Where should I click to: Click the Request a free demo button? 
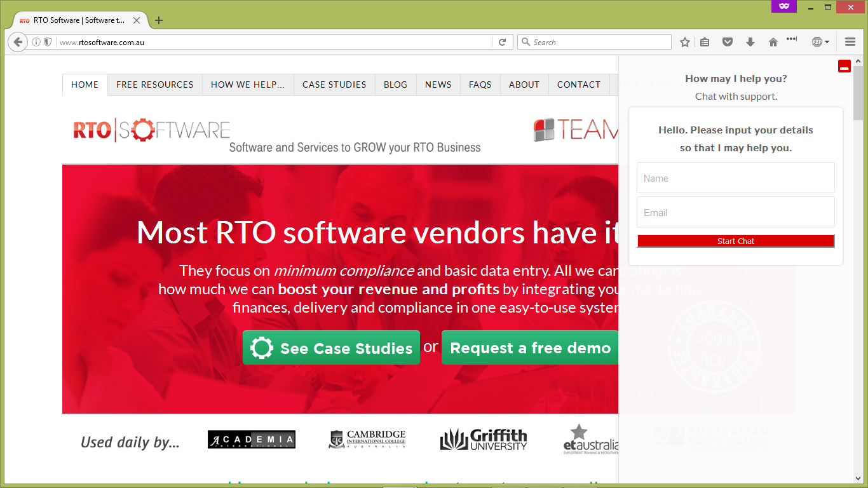[530, 348]
